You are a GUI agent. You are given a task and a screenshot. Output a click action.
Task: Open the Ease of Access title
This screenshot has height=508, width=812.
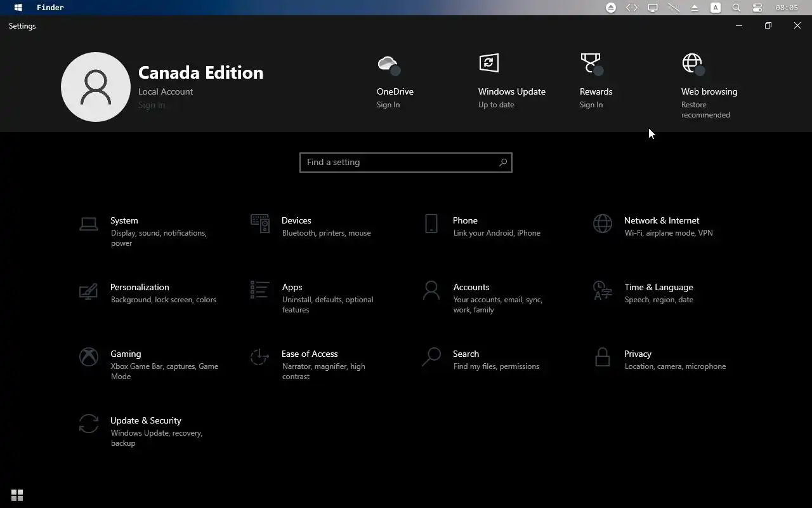click(310, 354)
